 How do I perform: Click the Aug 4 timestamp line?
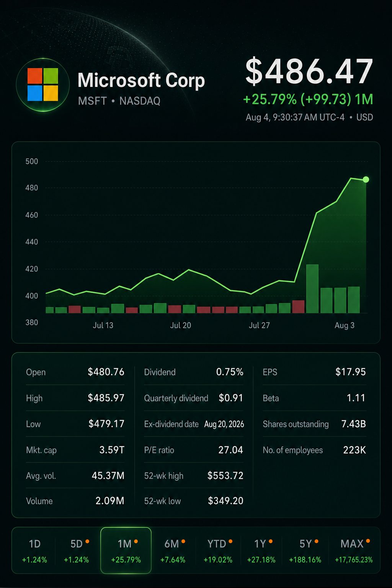tap(309, 118)
